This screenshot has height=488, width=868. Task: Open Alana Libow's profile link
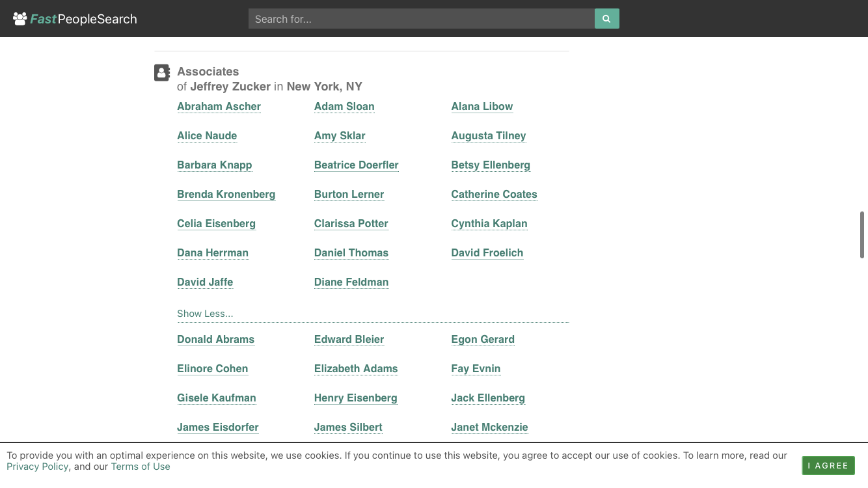(482, 106)
